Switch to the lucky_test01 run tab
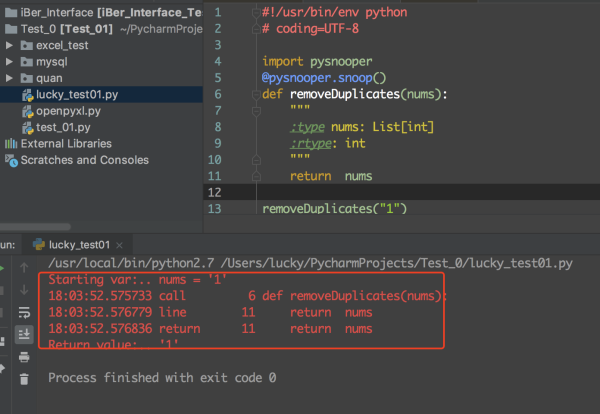Screen dimensions: 600x414 point(79,245)
